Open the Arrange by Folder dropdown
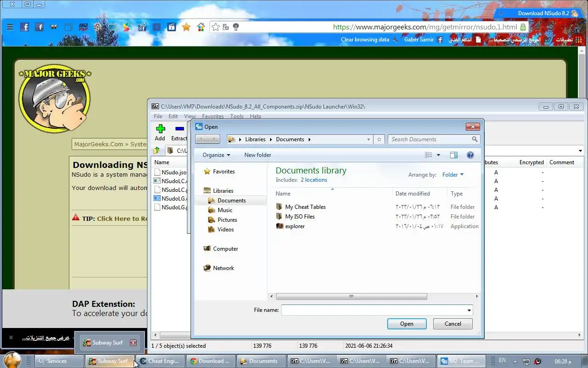 453,175
